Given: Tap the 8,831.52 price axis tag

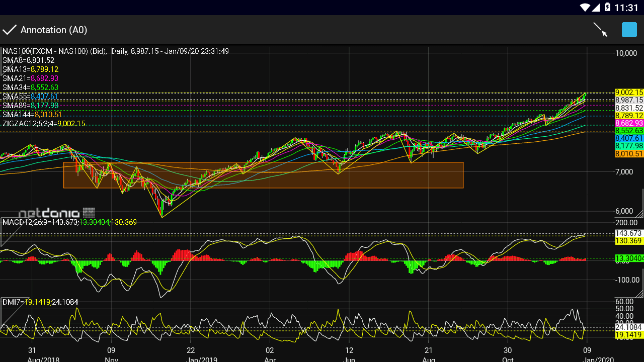Looking at the screenshot, I should tap(629, 108).
